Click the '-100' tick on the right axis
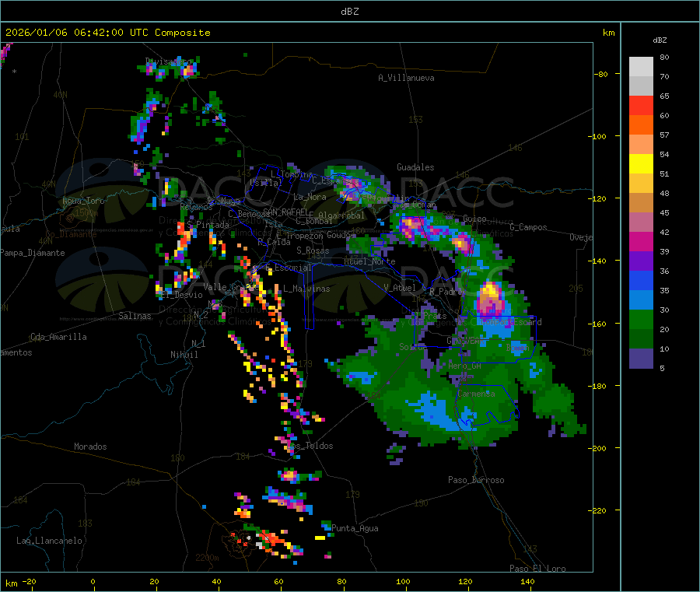 coord(597,136)
